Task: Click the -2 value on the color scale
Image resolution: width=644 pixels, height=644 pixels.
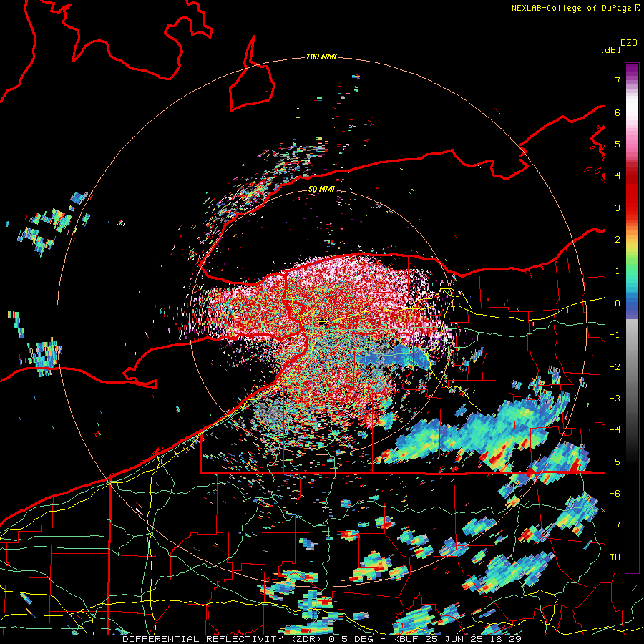Action: point(615,367)
